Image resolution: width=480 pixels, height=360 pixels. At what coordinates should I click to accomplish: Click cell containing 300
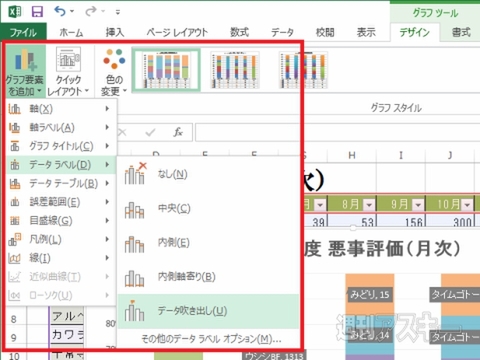(450, 221)
